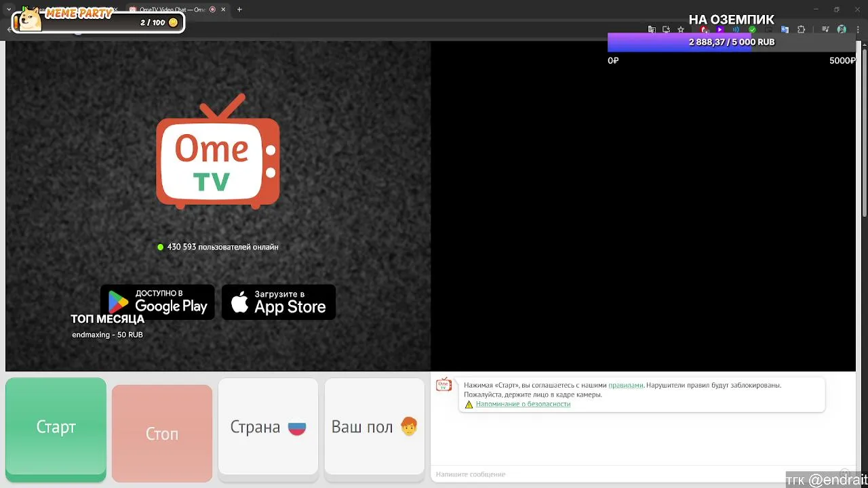Focus the Напишите сообщение message field
Screen dimensions: 868x488
click(x=634, y=474)
